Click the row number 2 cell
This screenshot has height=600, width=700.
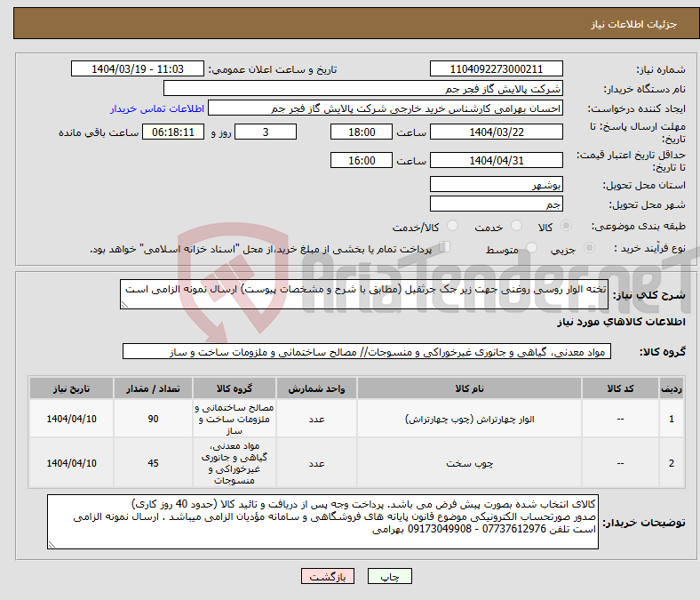[671, 463]
